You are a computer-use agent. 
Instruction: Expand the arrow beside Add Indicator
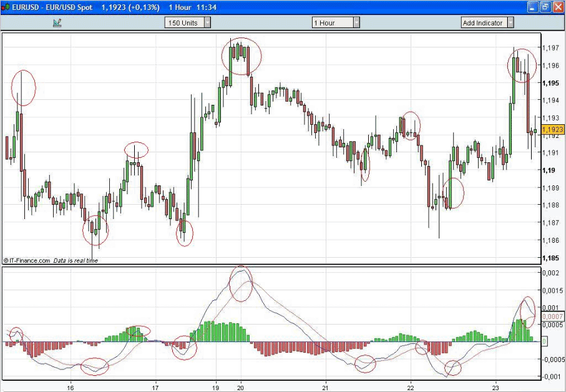(510, 22)
